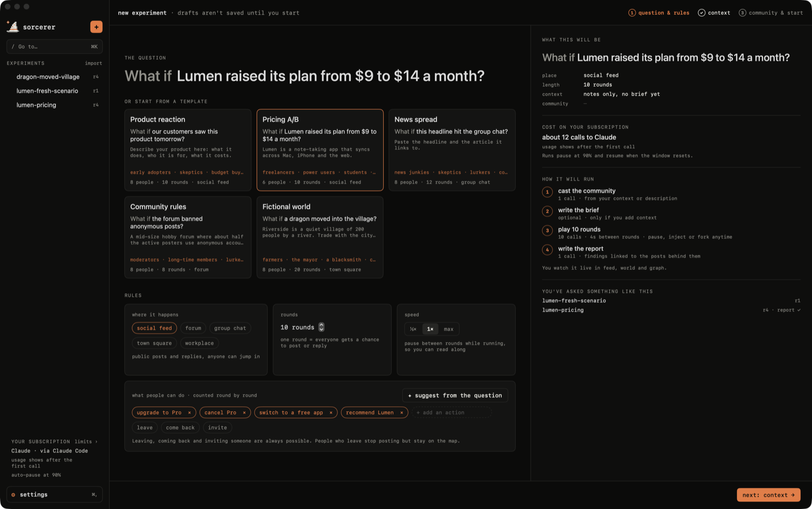
Task: Click 'next: context' button
Action: pos(768,495)
